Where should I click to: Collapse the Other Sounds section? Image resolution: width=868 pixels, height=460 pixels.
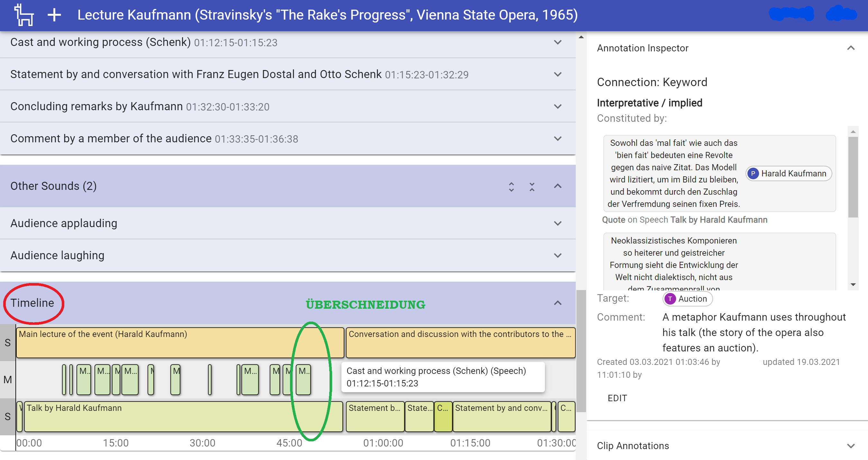point(558,186)
